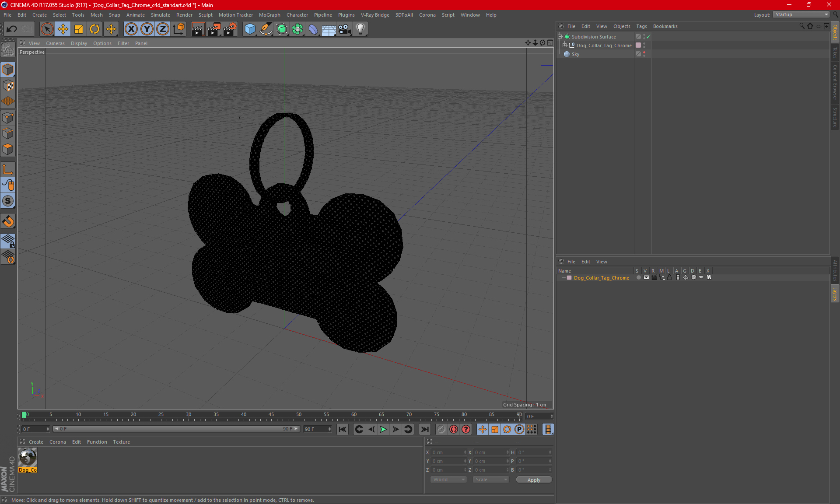This screenshot has height=504, width=840.
Task: Add a Subdivision Surface generator
Action: tap(282, 29)
